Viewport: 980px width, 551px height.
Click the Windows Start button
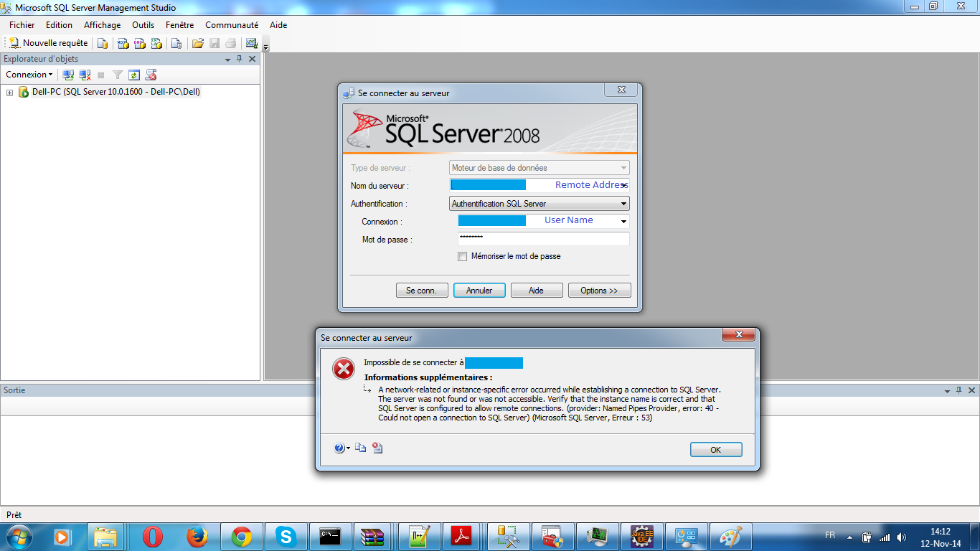tap(18, 537)
